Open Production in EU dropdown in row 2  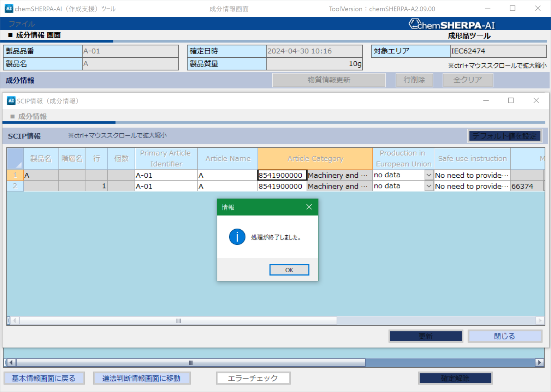[x=429, y=186]
